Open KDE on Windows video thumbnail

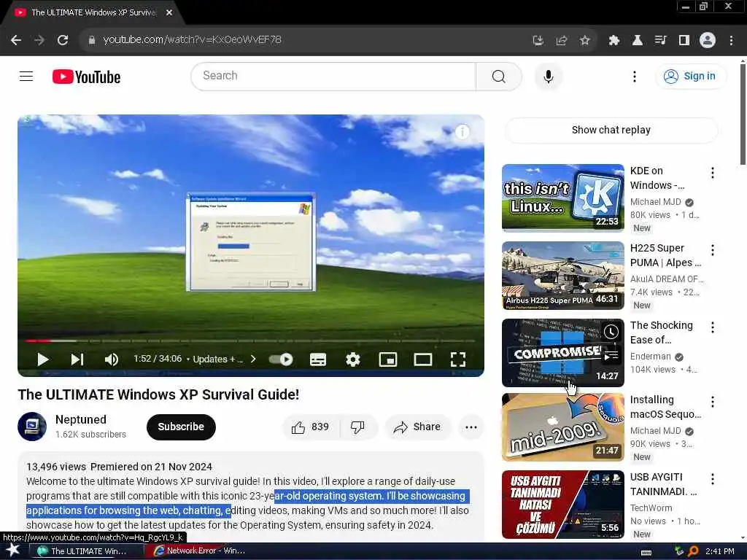(x=562, y=198)
